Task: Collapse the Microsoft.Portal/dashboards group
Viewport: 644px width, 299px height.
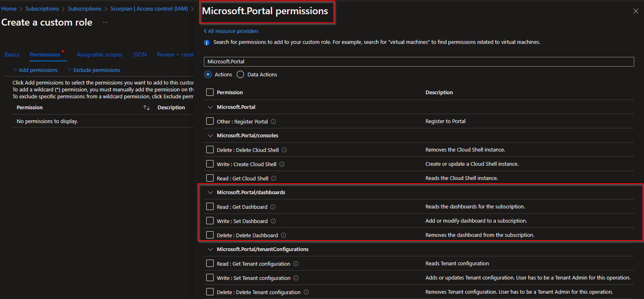Action: pyautogui.click(x=210, y=193)
